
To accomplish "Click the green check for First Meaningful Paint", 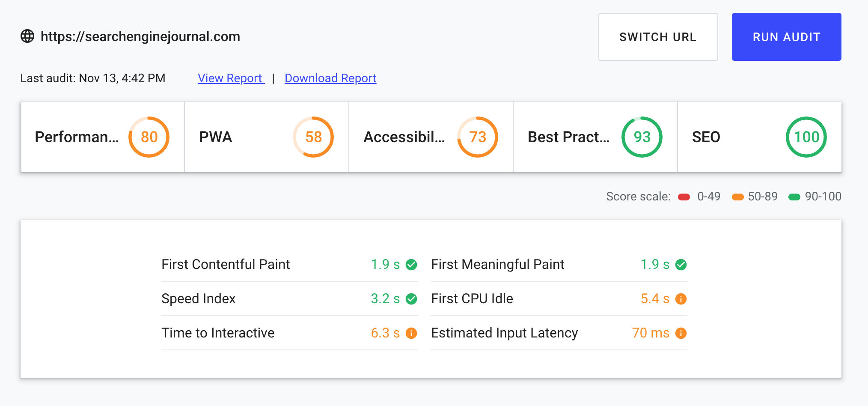I will pyautogui.click(x=681, y=265).
